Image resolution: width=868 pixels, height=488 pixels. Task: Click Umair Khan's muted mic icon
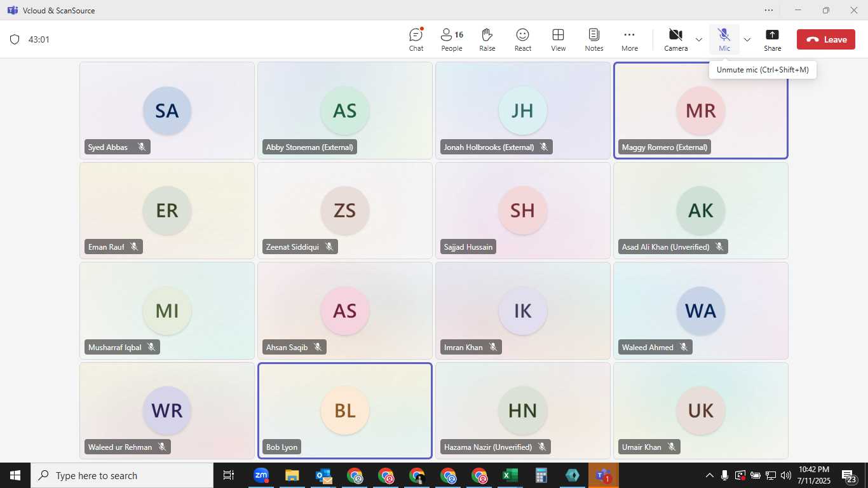[x=672, y=447]
